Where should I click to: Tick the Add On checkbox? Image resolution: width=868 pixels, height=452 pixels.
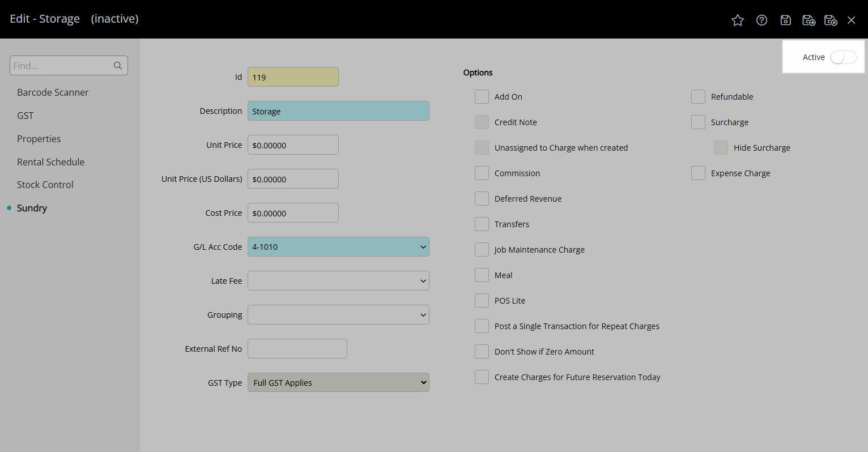point(482,97)
